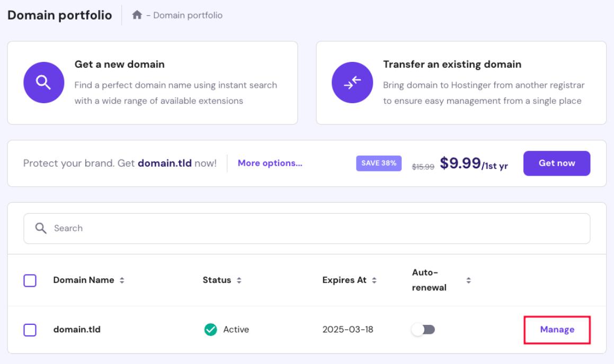Click the green Active status checkmark icon
The height and width of the screenshot is (364, 614).
(x=210, y=330)
